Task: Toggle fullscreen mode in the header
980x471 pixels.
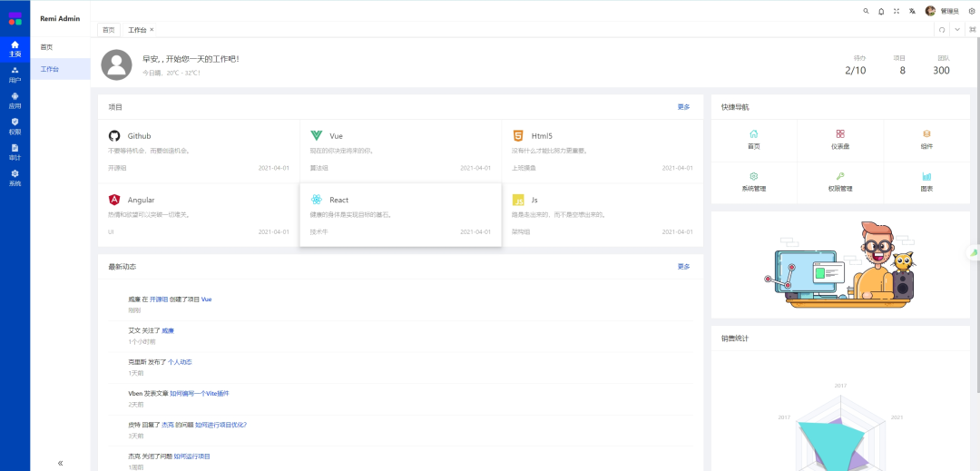Action: 897,11
